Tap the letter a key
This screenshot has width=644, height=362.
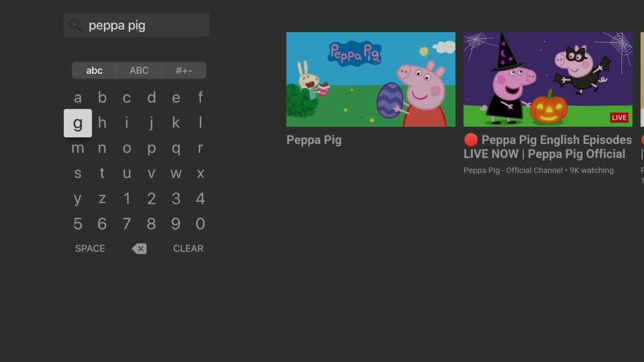pos(77,98)
